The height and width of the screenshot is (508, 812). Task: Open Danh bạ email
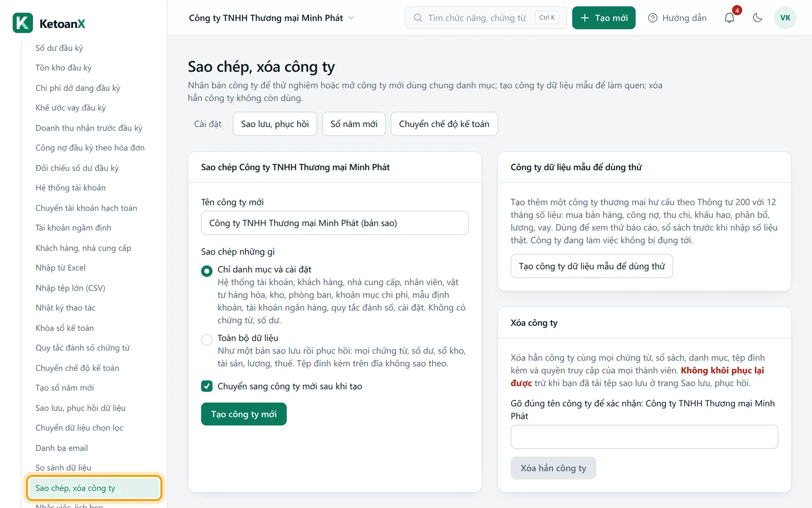(61, 448)
